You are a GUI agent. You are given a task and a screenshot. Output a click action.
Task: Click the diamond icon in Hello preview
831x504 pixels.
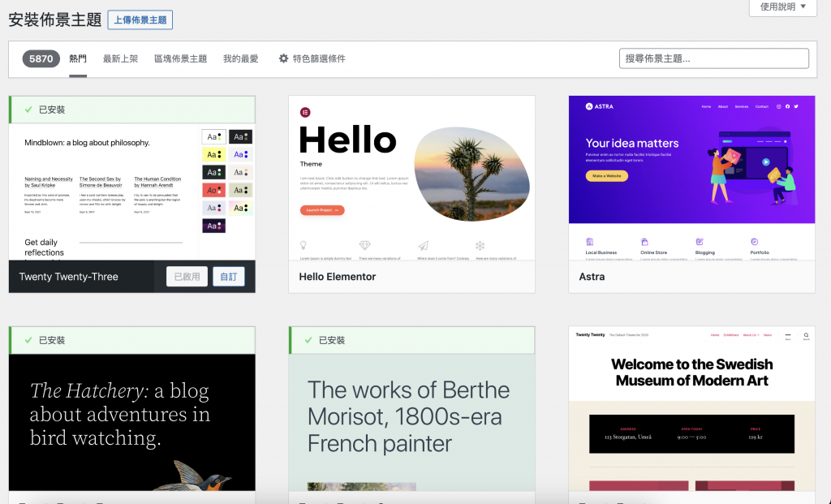(x=364, y=245)
